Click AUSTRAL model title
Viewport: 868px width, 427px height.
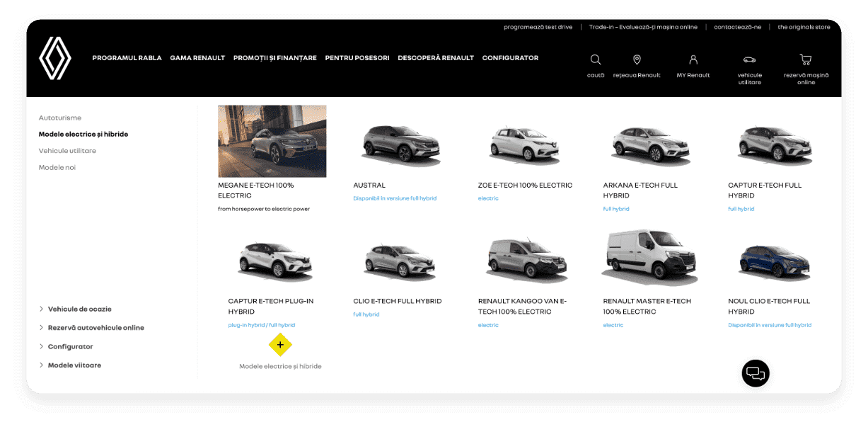coord(369,186)
